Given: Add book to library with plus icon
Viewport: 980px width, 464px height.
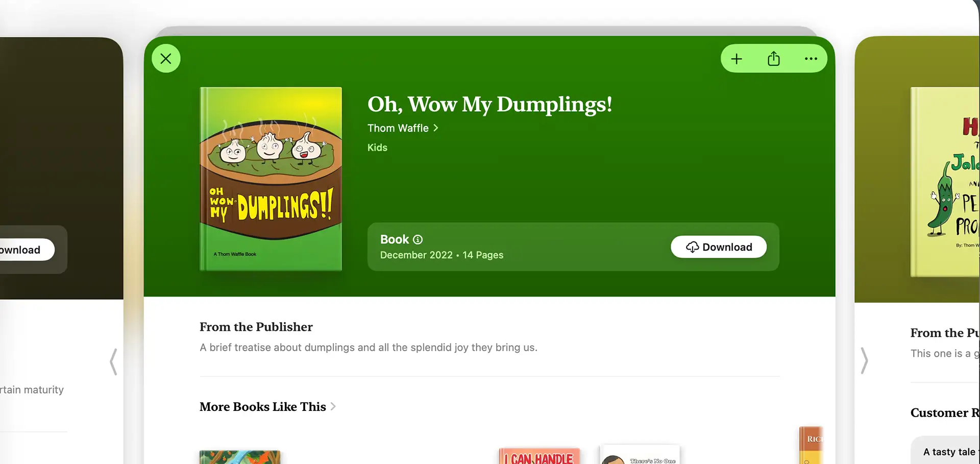Looking at the screenshot, I should (737, 59).
